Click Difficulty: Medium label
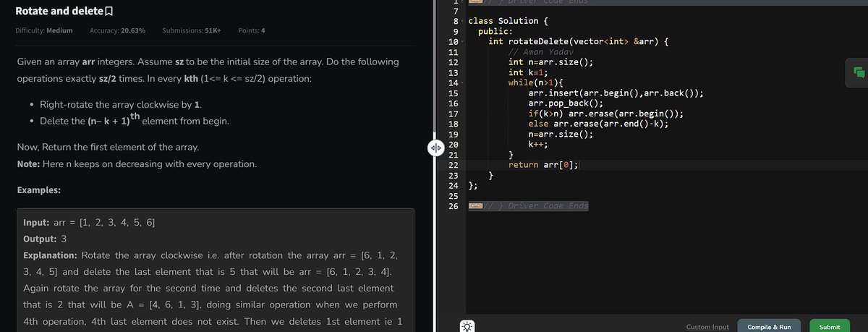 pyautogui.click(x=44, y=30)
